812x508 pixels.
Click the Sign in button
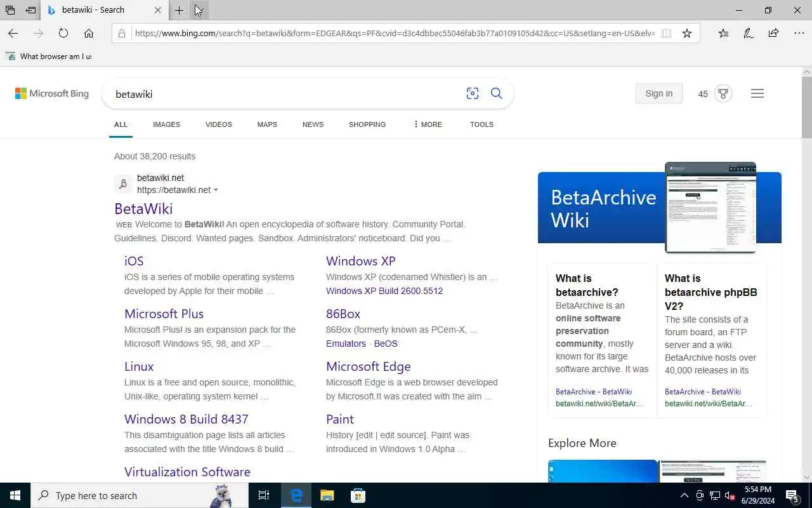pyautogui.click(x=658, y=93)
